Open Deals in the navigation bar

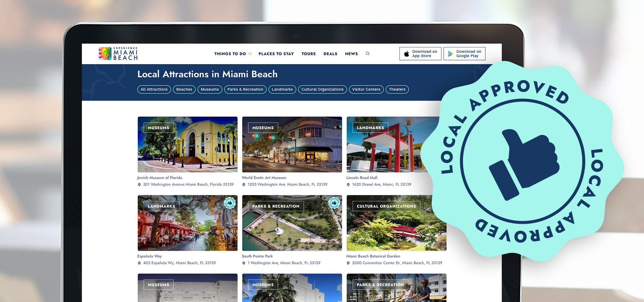point(330,54)
